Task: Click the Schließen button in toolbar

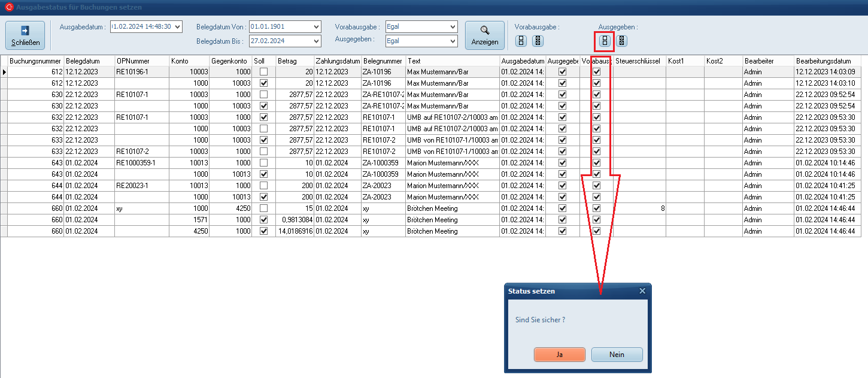Action: click(26, 35)
